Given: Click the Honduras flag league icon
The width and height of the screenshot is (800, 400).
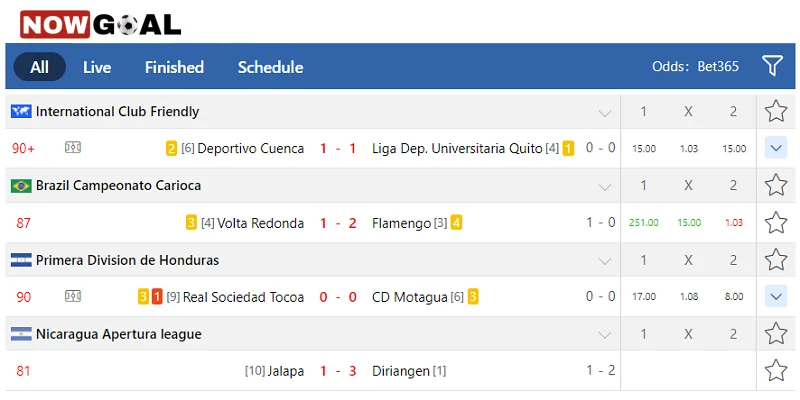Looking at the screenshot, I should 21,260.
